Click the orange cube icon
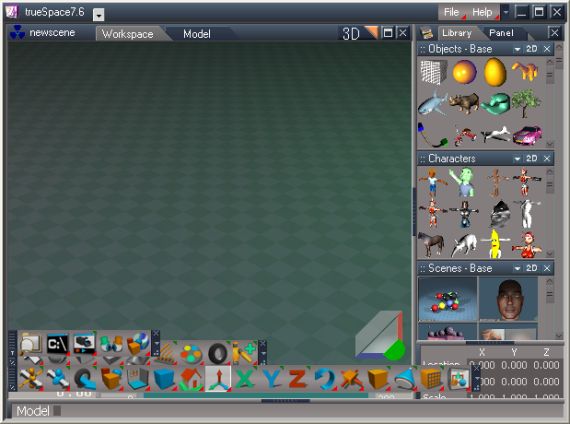The width and height of the screenshot is (570, 424). click(x=377, y=379)
